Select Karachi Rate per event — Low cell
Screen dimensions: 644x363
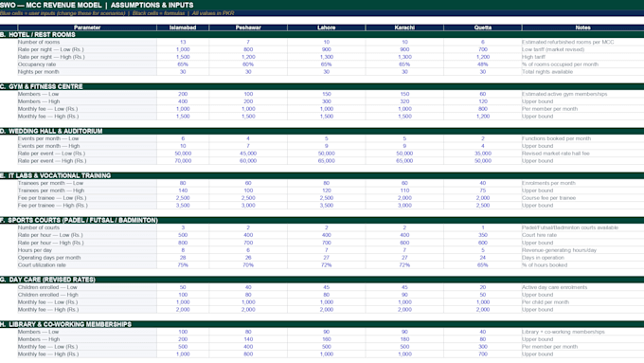(x=404, y=154)
